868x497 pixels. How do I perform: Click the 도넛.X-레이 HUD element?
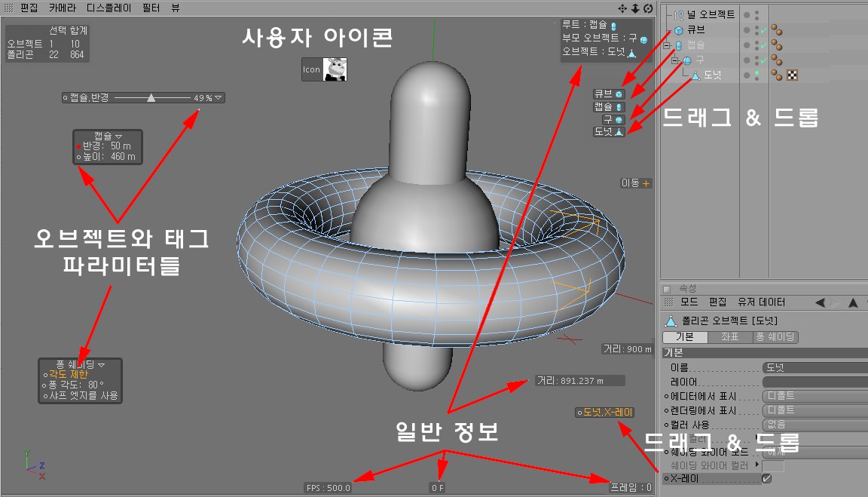605,413
